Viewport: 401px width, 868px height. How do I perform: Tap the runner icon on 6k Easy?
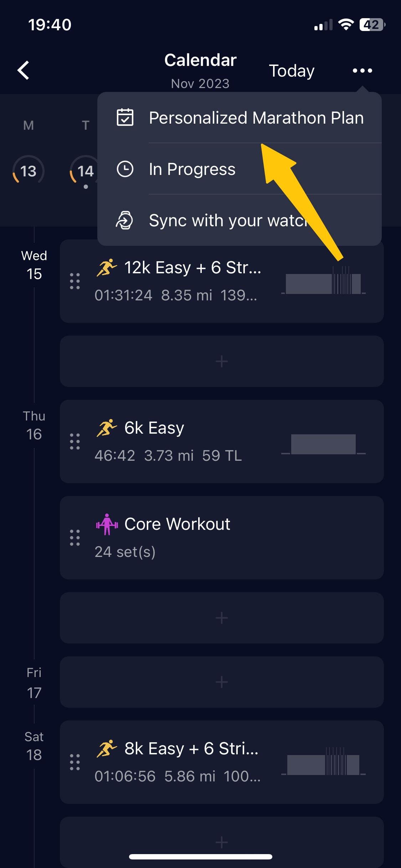pos(107,428)
